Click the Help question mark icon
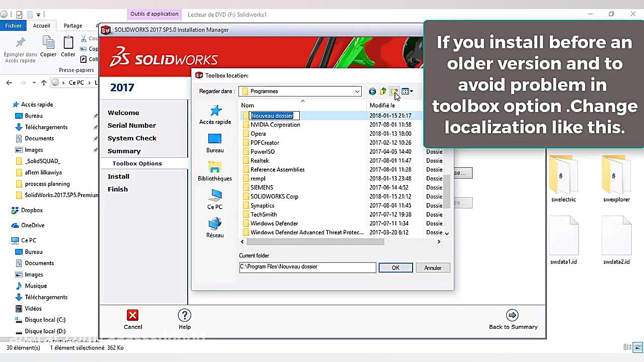The image size is (644, 362). click(185, 315)
